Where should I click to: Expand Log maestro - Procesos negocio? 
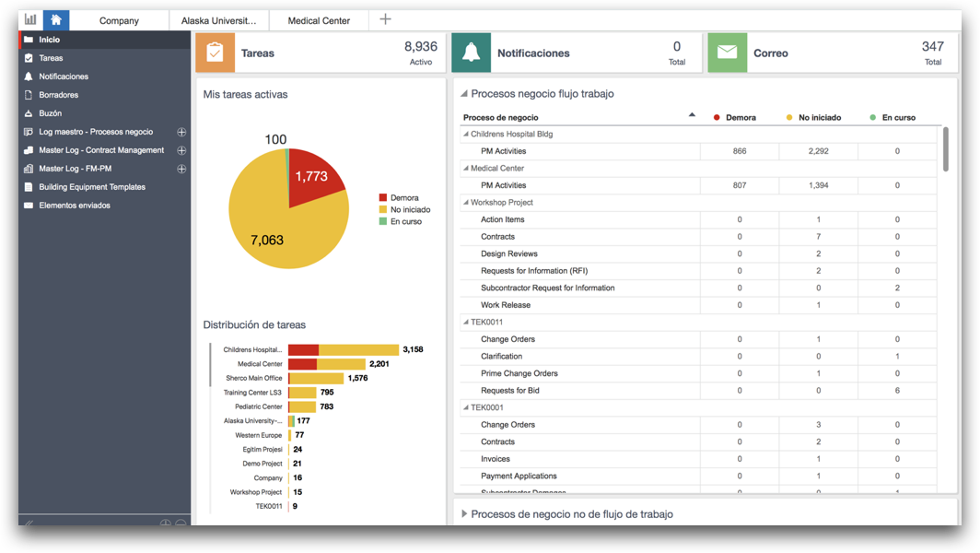(x=181, y=132)
